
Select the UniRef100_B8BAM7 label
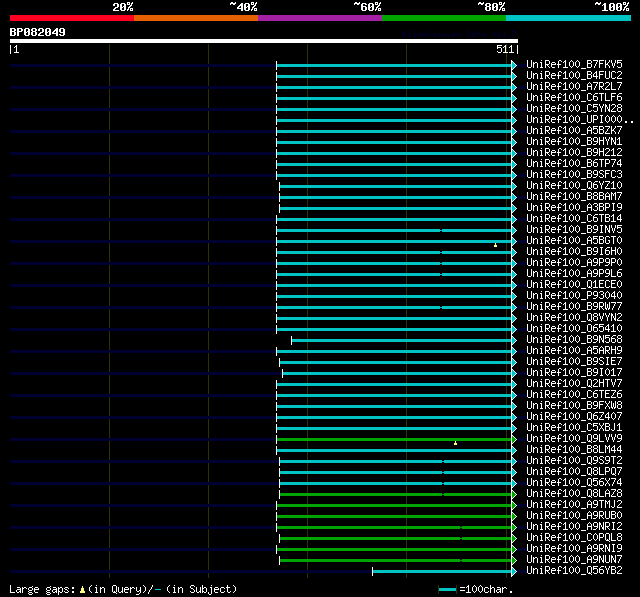coord(574,197)
